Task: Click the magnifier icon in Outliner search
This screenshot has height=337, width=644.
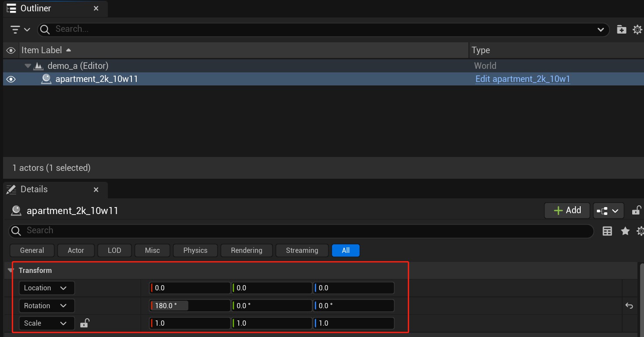Action: coord(44,29)
